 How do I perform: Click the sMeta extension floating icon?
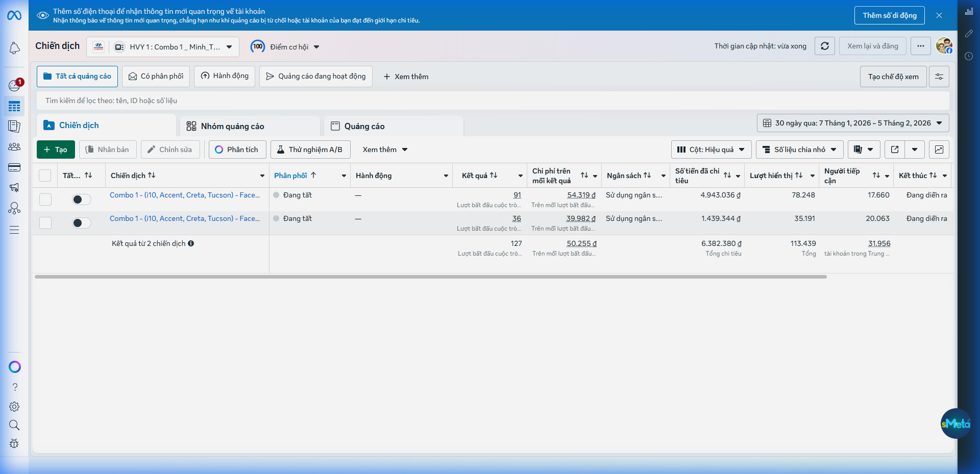(x=955, y=423)
